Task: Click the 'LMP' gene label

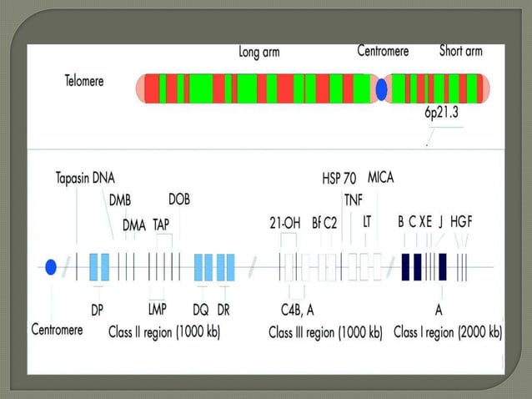Action: pos(158,310)
